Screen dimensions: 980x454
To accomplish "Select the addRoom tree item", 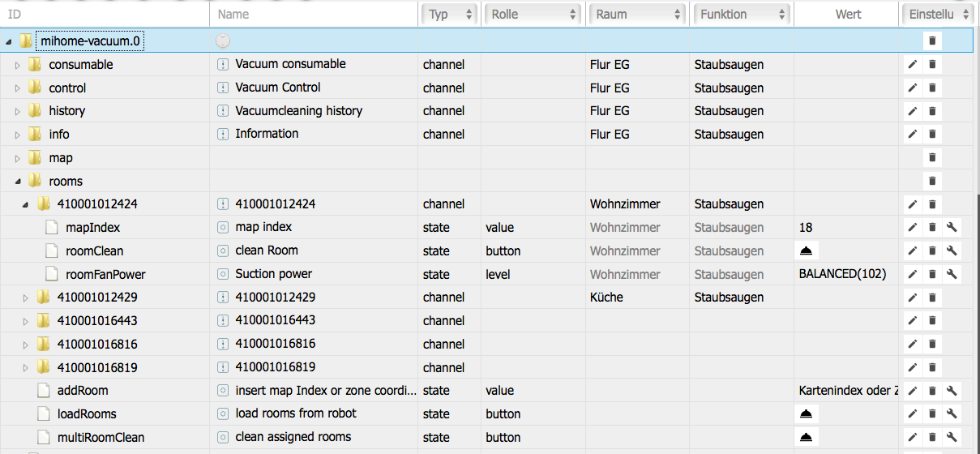I will 82,391.
